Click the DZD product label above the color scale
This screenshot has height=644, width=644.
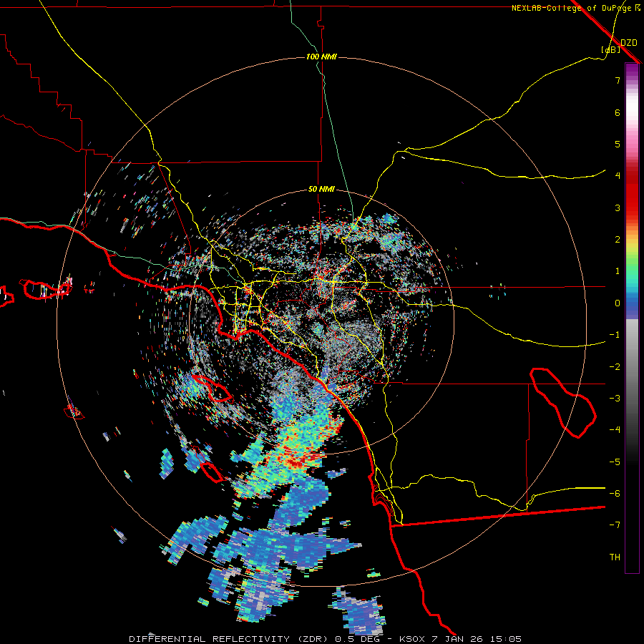pos(629,43)
